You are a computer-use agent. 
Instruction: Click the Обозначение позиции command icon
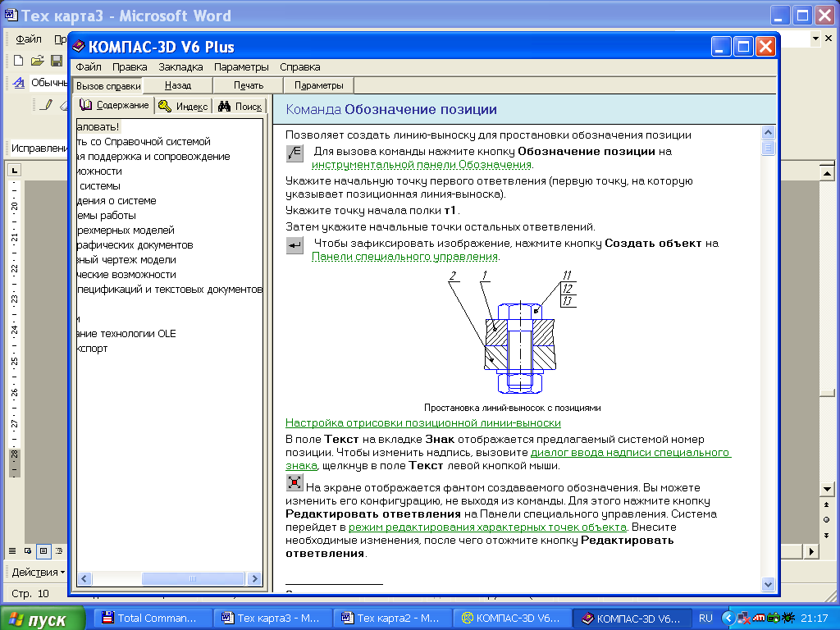tap(294, 153)
